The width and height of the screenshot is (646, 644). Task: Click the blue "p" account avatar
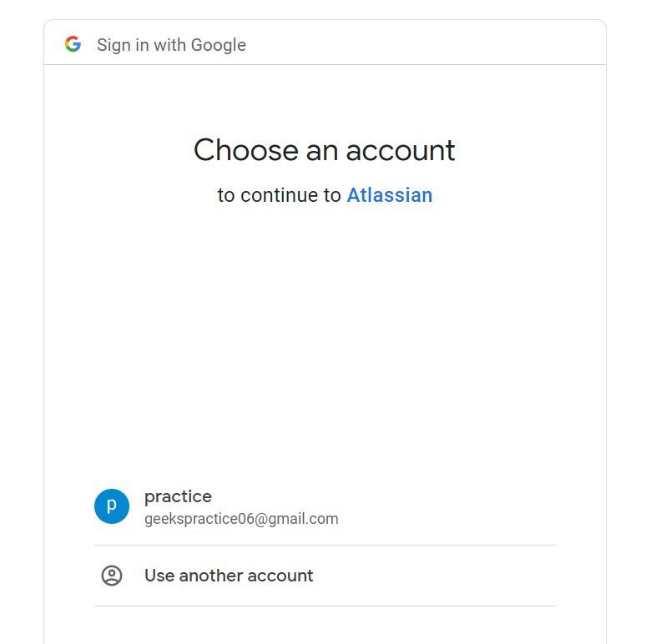coord(112,506)
